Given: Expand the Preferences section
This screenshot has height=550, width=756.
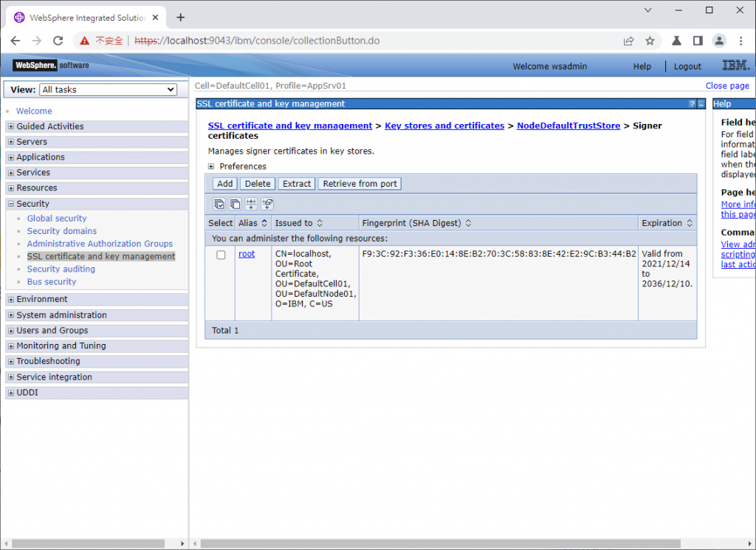Looking at the screenshot, I should click(x=211, y=166).
